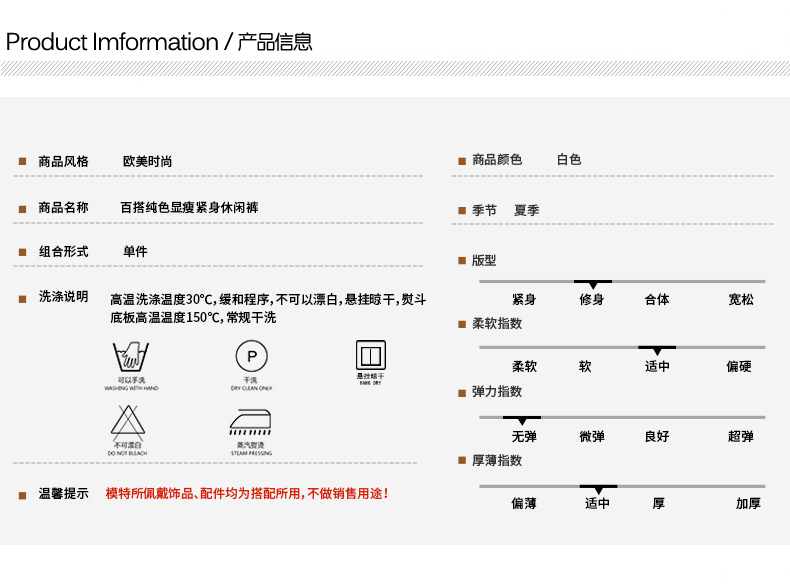Viewport: 790px width, 584px height.
Task: Click the 版型 slider marker at 修身
Action: 592,284
